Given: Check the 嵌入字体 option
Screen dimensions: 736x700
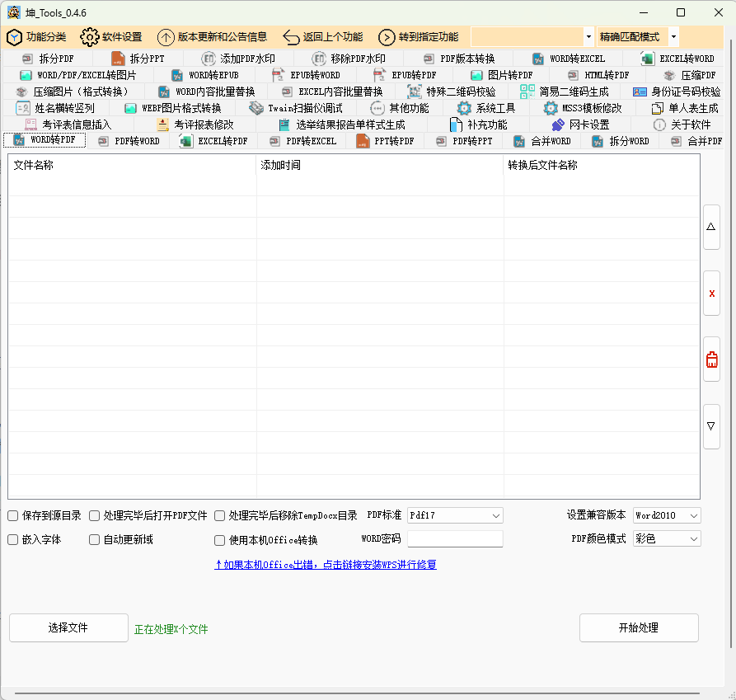Looking at the screenshot, I should 13,540.
